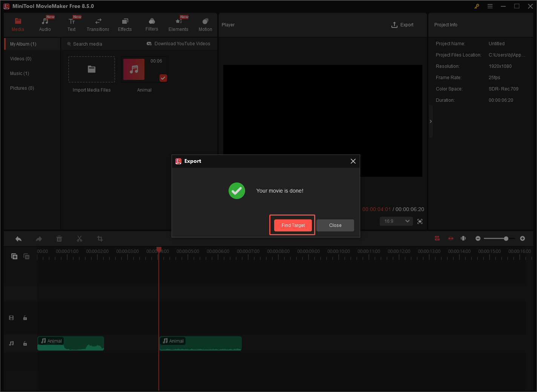Select the second Animal audio clip on timeline

(200, 343)
